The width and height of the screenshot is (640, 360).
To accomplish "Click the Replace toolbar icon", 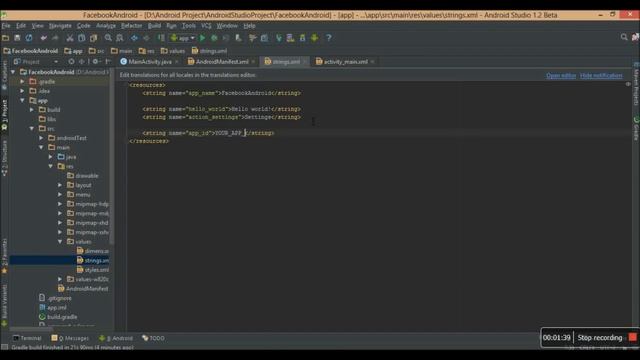I will pos(120,38).
